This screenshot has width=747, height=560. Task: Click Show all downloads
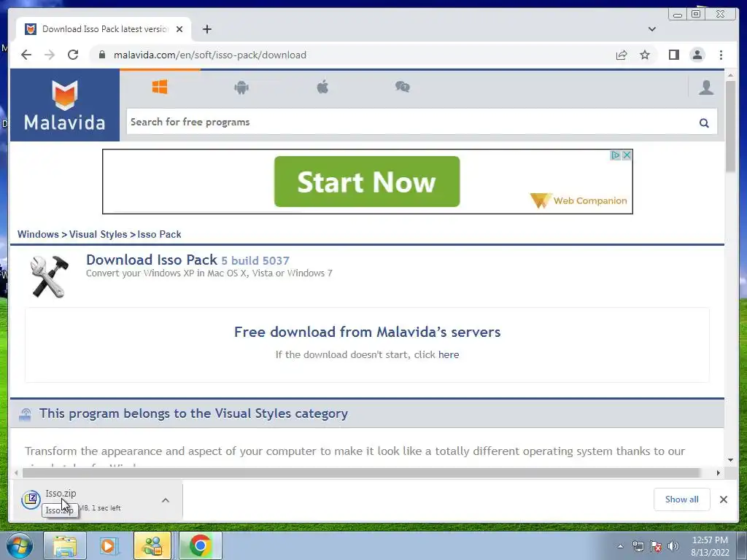click(x=682, y=499)
